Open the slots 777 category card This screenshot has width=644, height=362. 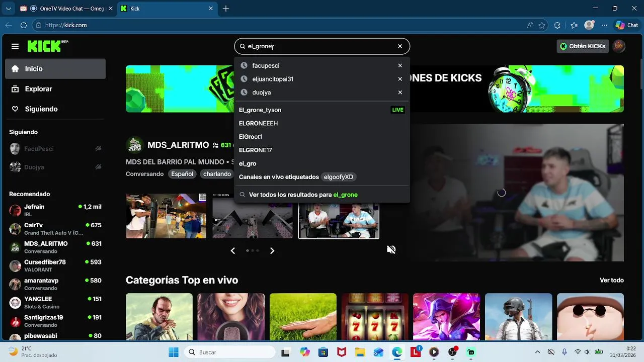(375, 317)
